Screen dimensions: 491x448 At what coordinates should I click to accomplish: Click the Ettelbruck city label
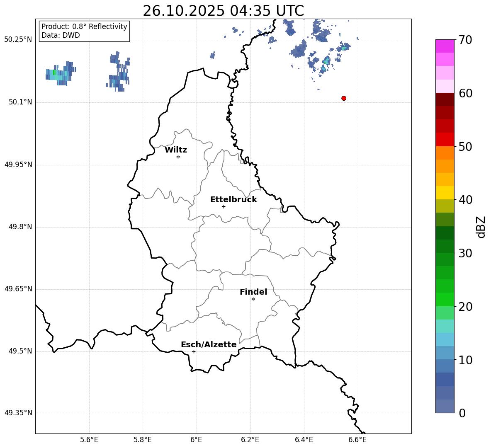click(233, 200)
